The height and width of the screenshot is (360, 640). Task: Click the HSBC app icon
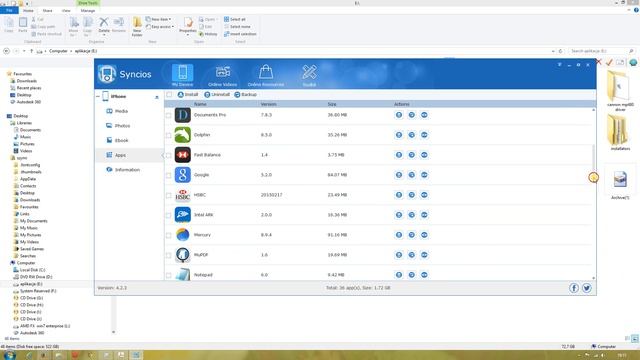[182, 195]
